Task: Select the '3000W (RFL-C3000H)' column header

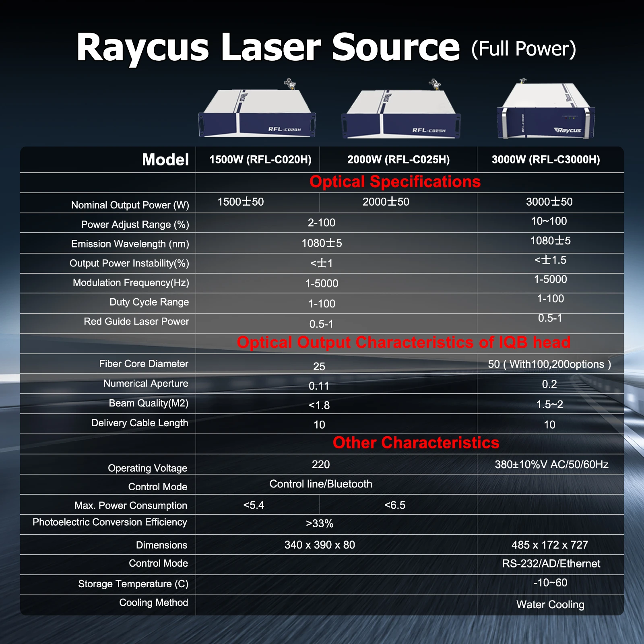Action: click(546, 160)
